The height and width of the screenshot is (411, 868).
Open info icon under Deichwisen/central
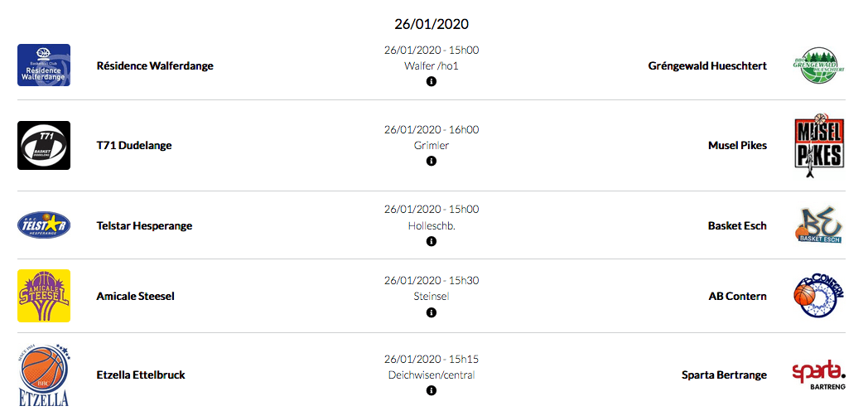point(431,390)
